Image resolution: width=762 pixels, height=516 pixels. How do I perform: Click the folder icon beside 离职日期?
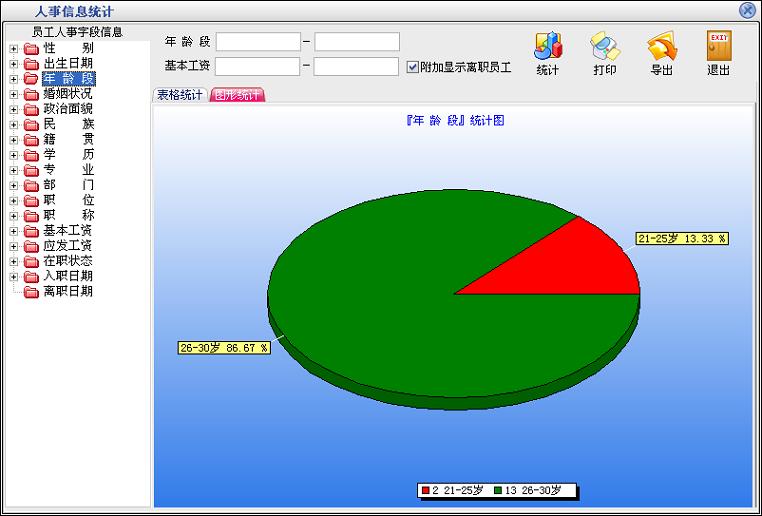pos(31,292)
